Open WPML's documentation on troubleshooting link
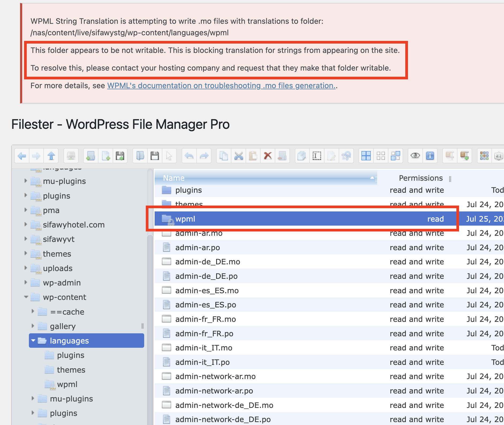The width and height of the screenshot is (504, 425). click(x=221, y=86)
